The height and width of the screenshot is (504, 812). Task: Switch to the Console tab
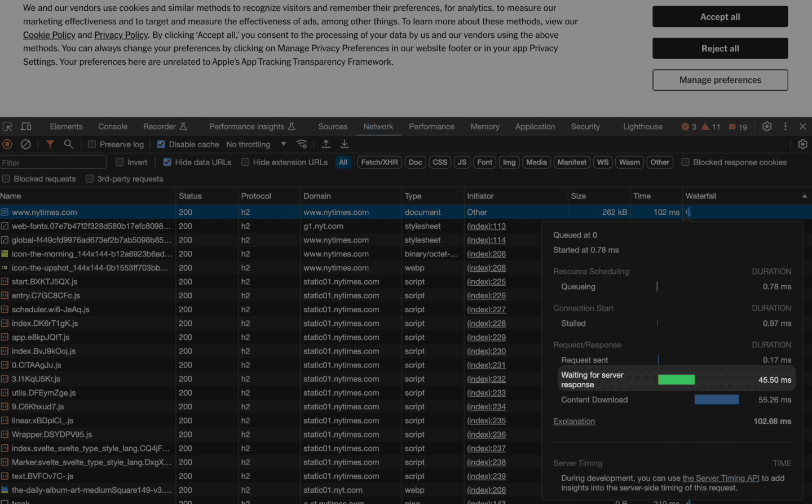point(113,127)
